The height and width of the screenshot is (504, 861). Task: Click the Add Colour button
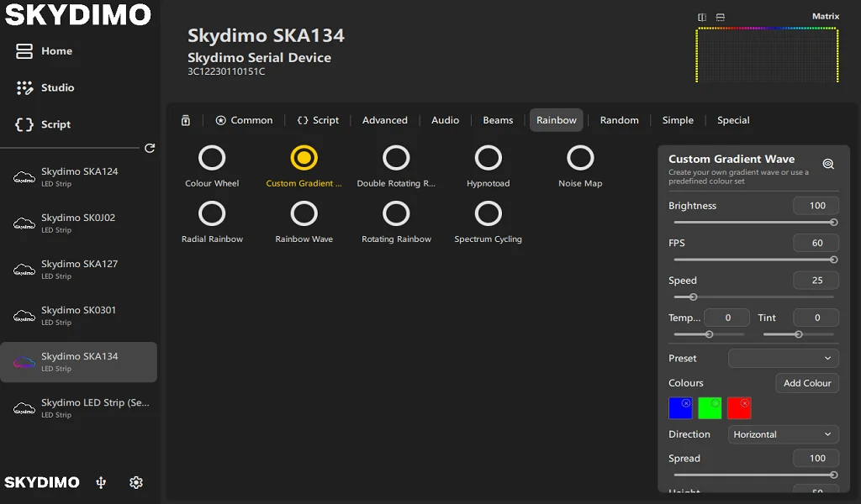(x=806, y=383)
